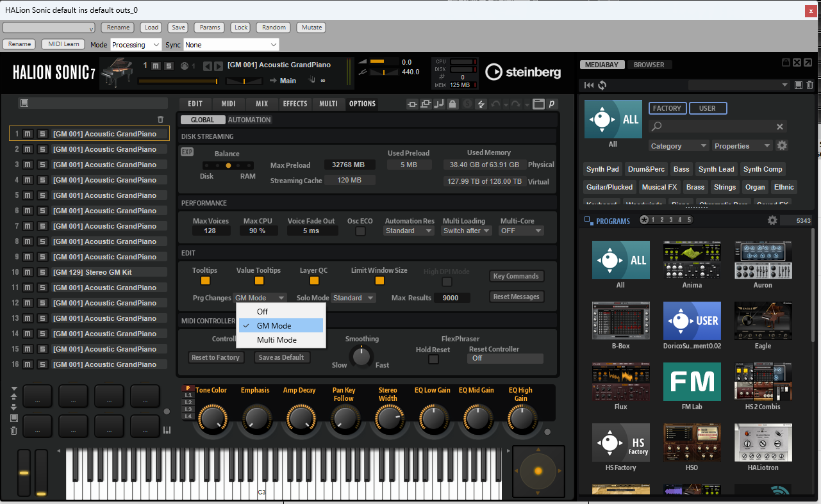Click the previous program arrow in slot header

[x=208, y=66]
